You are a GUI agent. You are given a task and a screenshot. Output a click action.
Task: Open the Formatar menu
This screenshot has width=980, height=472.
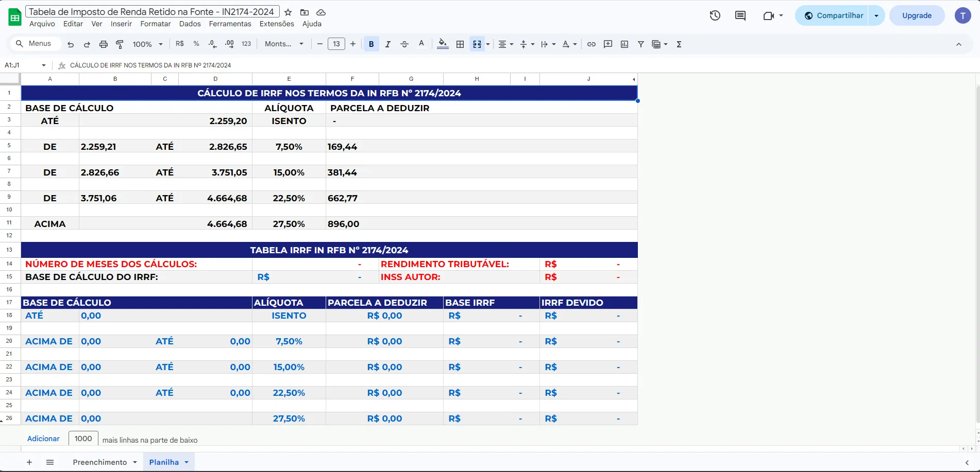[156, 24]
